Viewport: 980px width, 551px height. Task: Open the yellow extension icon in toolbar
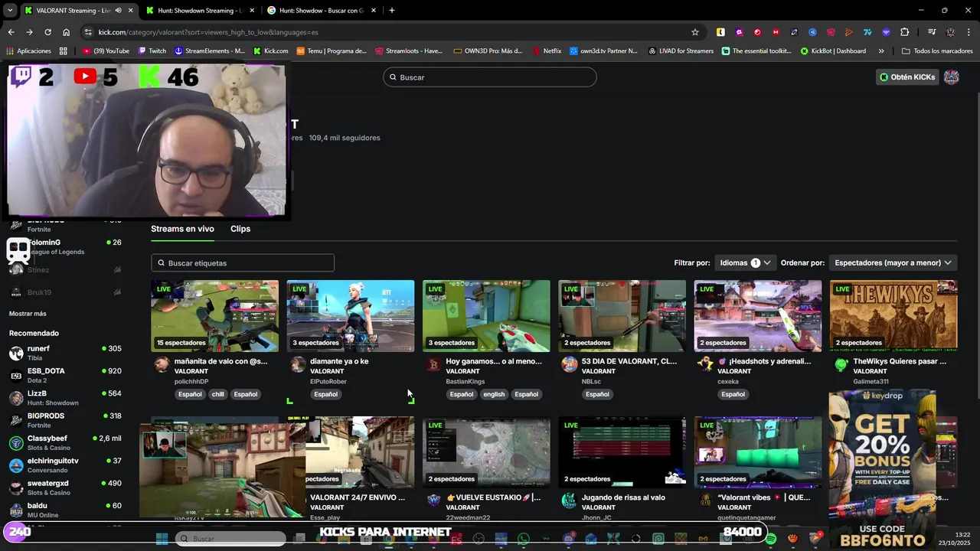click(x=720, y=32)
